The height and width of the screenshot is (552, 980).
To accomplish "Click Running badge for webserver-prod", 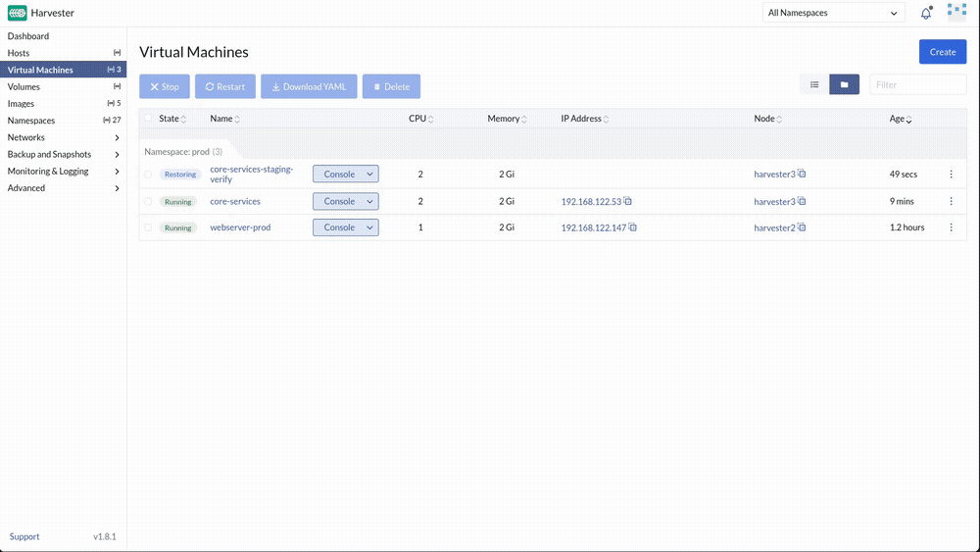I will click(x=178, y=227).
